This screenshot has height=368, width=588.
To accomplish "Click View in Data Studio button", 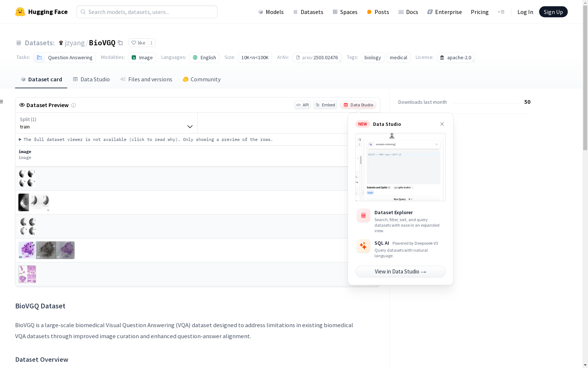I will 401,272.
